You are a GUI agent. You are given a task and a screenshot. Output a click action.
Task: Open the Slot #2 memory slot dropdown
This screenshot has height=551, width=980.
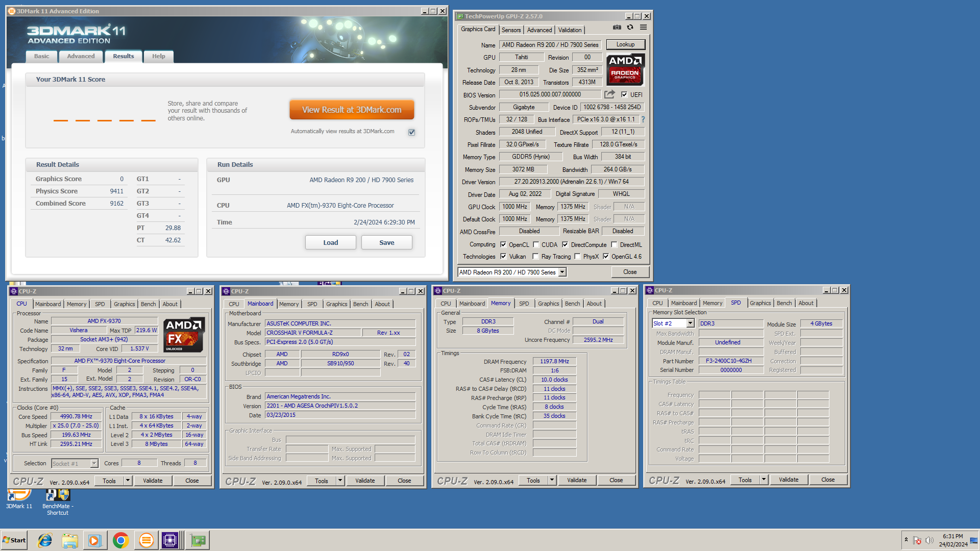[x=690, y=323]
